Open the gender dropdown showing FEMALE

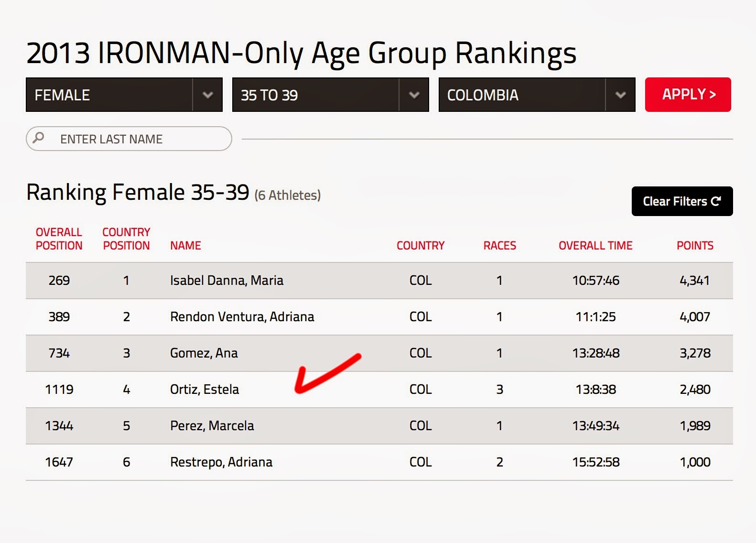[110, 95]
